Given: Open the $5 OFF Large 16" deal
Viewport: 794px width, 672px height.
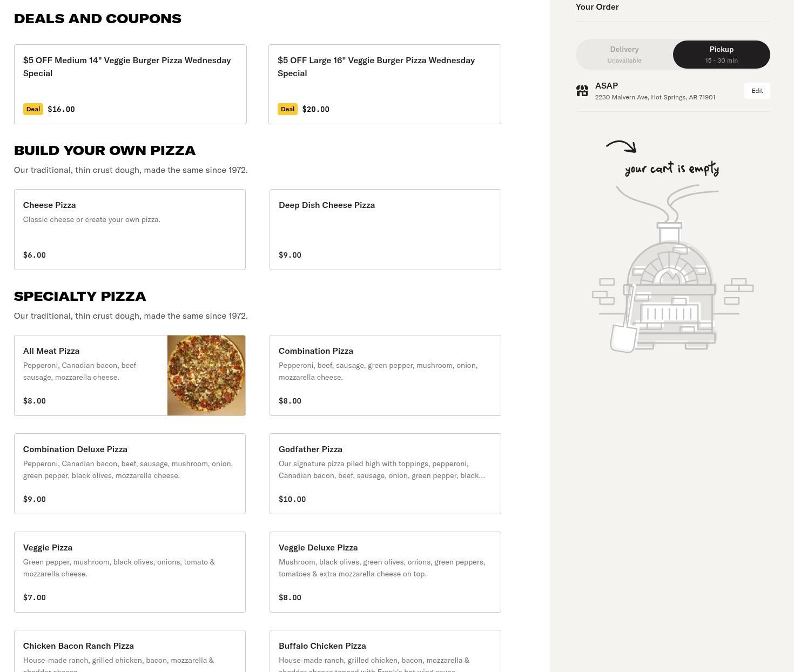Looking at the screenshot, I should (x=385, y=84).
